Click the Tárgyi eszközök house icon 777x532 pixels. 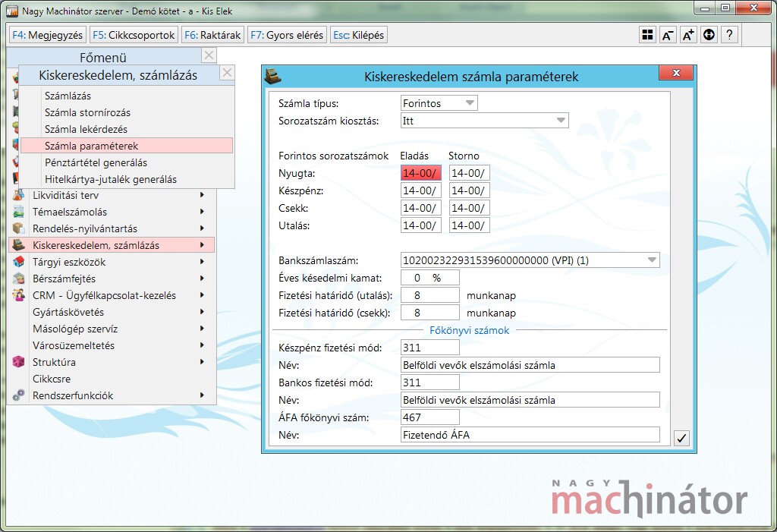[19, 262]
